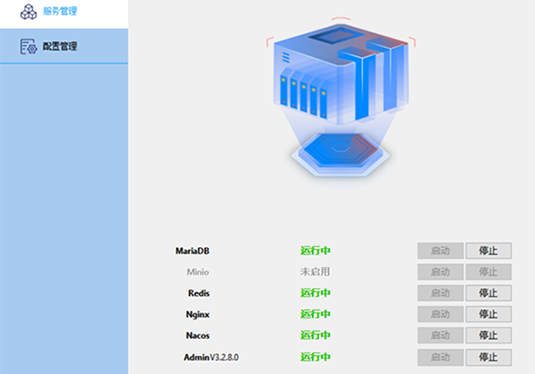The image size is (535, 374).
Task: Click the 启动 button for Nginx
Action: (440, 314)
